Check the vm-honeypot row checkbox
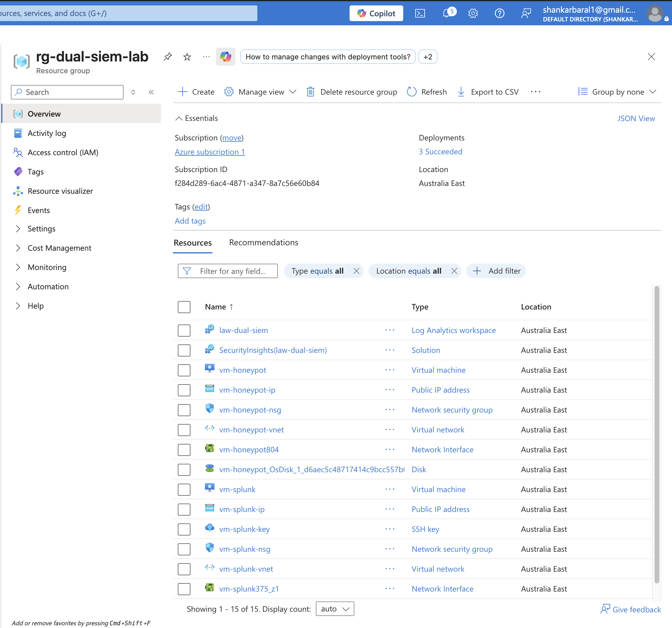The height and width of the screenshot is (628, 672). 184,370
